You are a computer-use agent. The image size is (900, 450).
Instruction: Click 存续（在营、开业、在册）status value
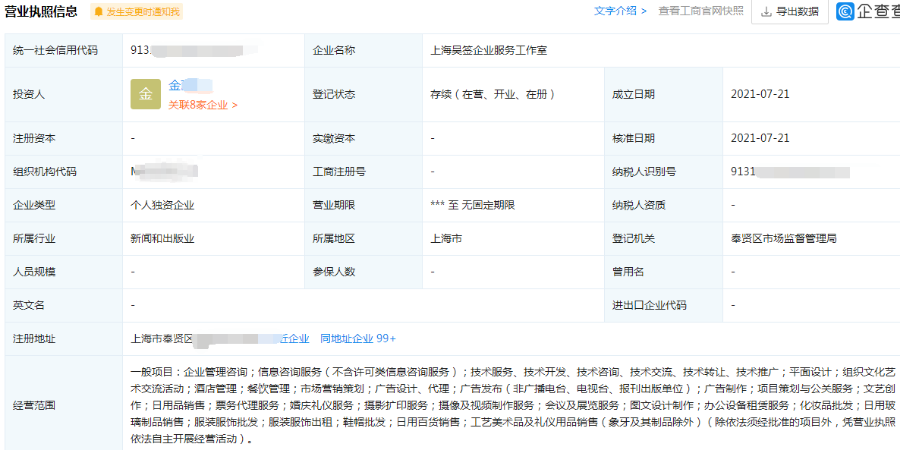[x=492, y=95]
